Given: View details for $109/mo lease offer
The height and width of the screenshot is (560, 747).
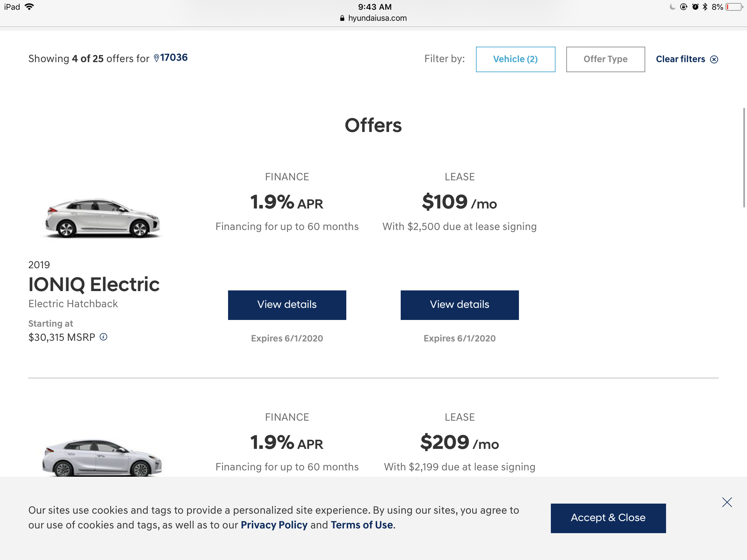Looking at the screenshot, I should point(459,305).
